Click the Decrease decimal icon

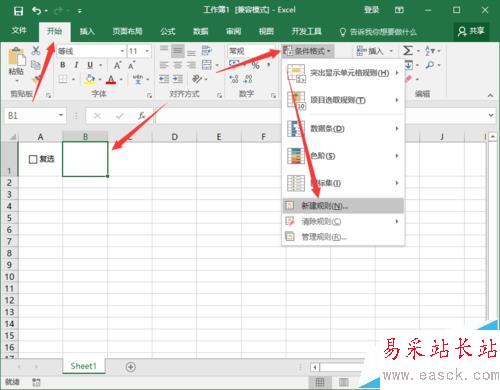point(248,79)
